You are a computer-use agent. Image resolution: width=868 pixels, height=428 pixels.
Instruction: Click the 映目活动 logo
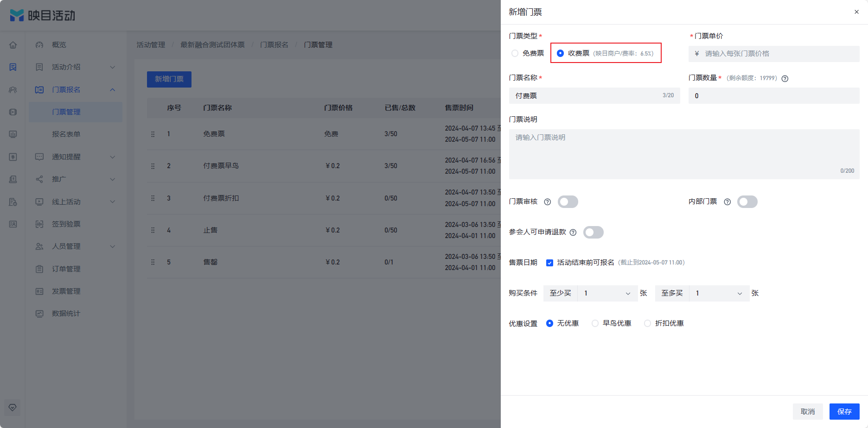[43, 15]
